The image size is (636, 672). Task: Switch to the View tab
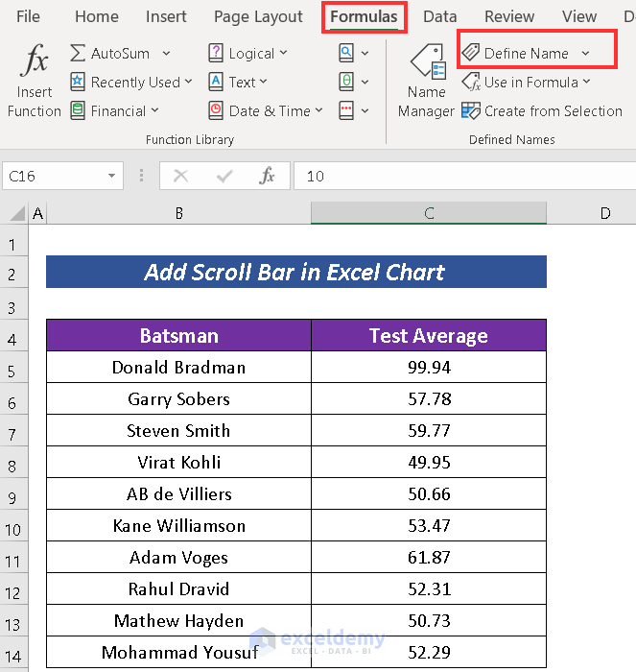click(x=579, y=16)
